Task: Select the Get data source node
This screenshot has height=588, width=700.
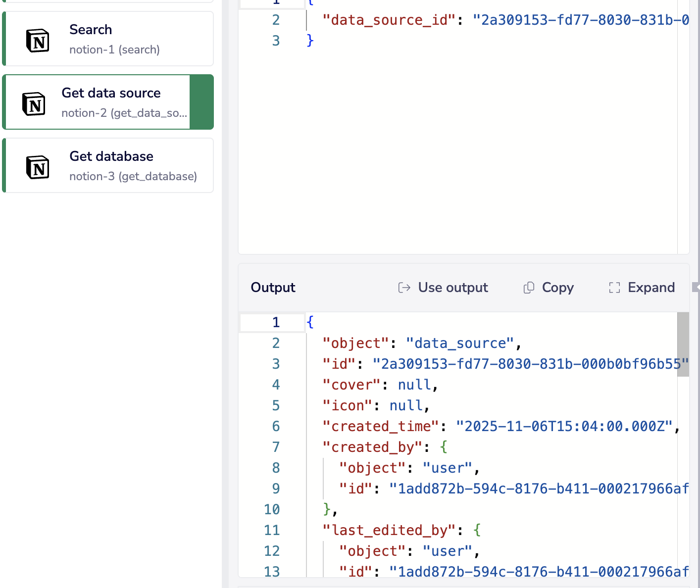Action: 99,102
